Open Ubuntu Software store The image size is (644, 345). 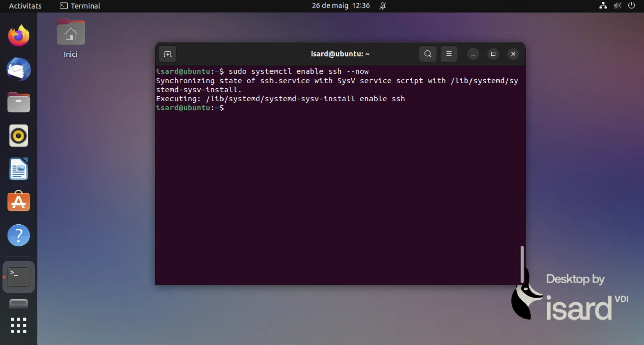click(18, 202)
